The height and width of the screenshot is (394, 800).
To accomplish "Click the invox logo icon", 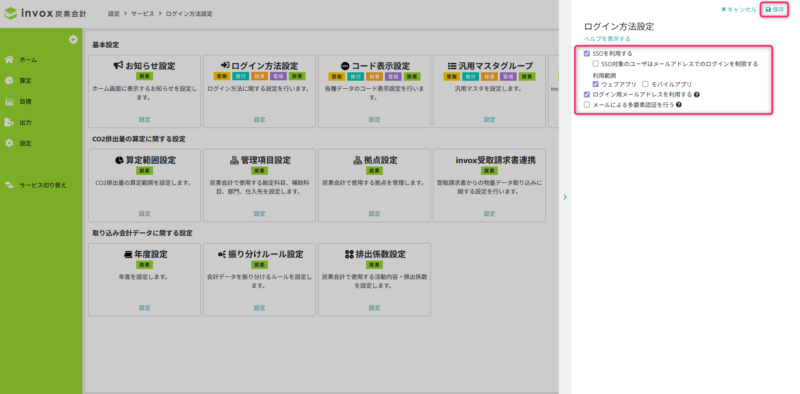I will click(10, 13).
